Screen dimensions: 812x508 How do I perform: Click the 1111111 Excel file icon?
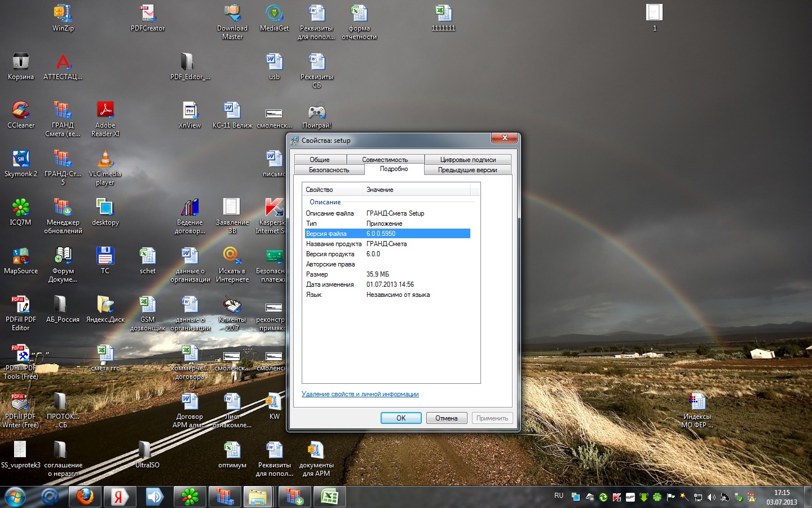tap(443, 17)
